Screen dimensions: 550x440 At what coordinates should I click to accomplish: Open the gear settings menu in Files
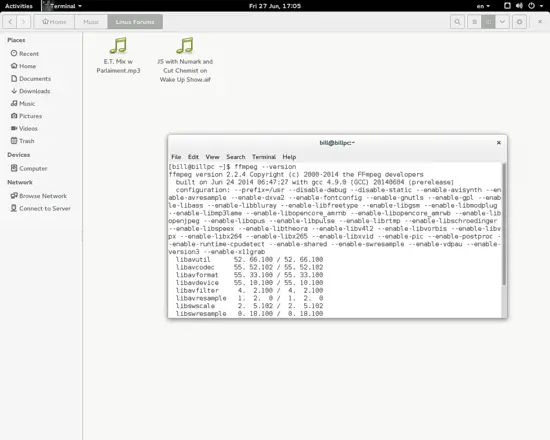click(519, 22)
